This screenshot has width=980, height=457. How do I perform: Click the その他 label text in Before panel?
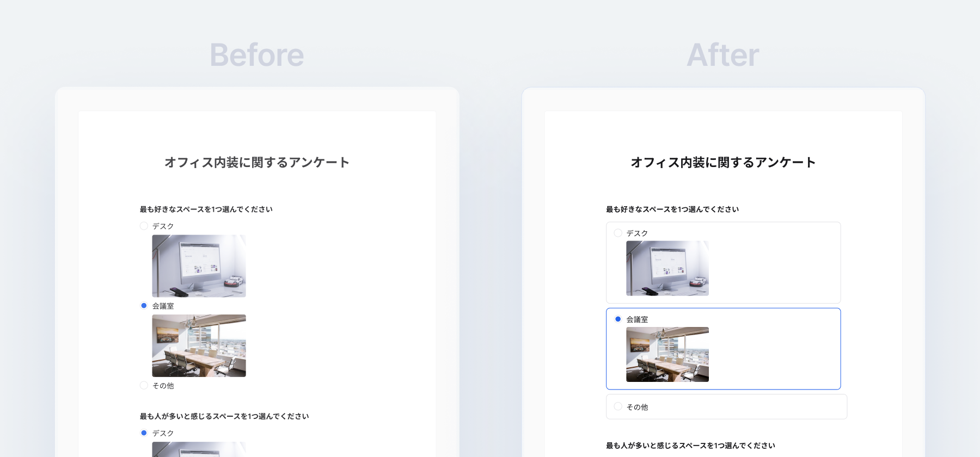point(163,386)
